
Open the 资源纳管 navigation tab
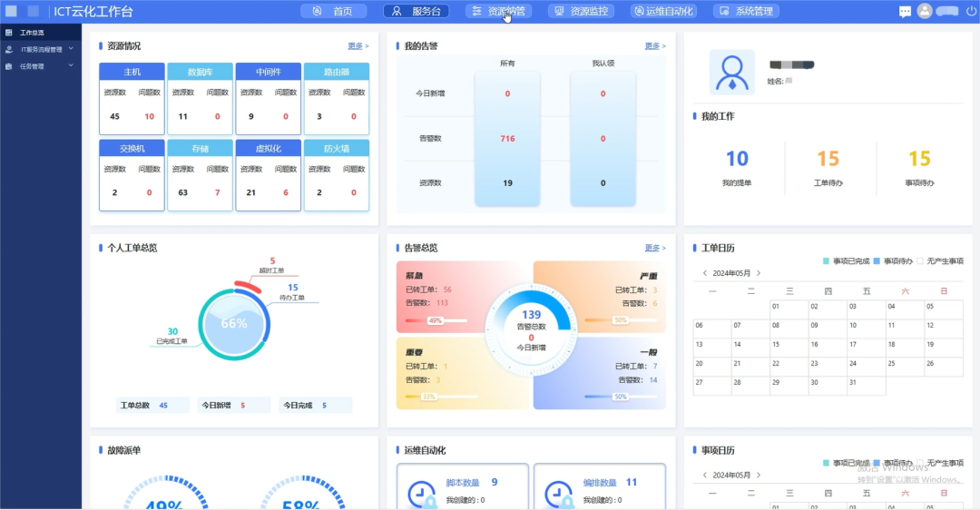pyautogui.click(x=499, y=11)
